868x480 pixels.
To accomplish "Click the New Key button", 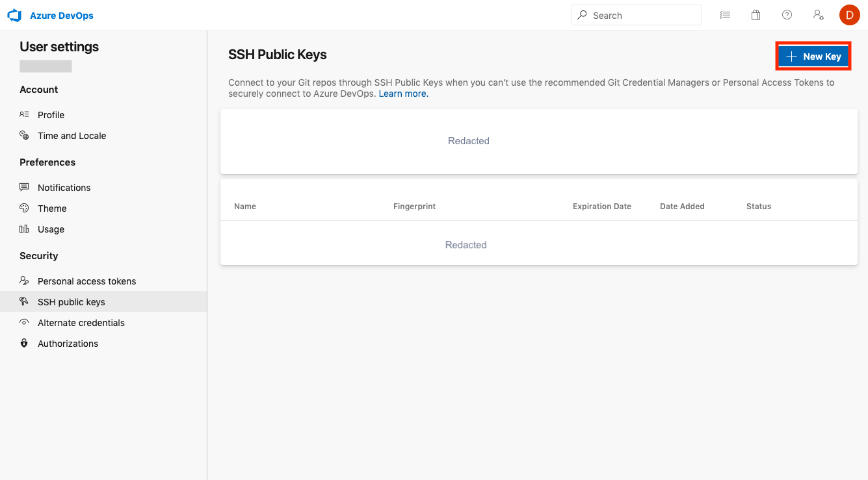I will pyautogui.click(x=813, y=57).
